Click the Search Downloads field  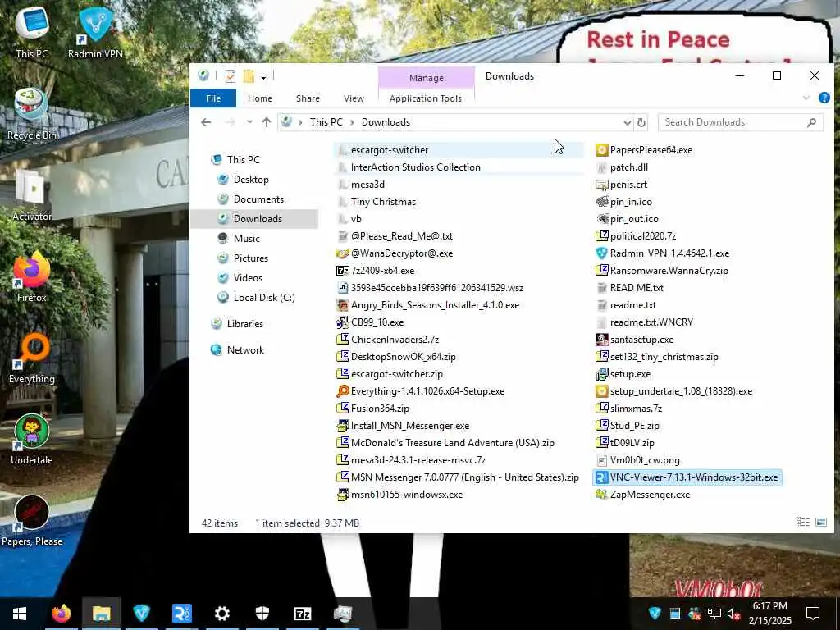point(740,122)
